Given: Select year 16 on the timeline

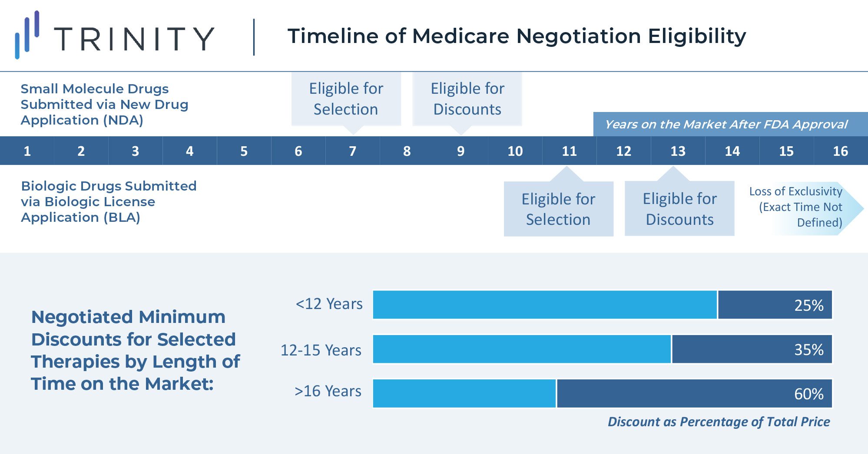Looking at the screenshot, I should (x=840, y=151).
